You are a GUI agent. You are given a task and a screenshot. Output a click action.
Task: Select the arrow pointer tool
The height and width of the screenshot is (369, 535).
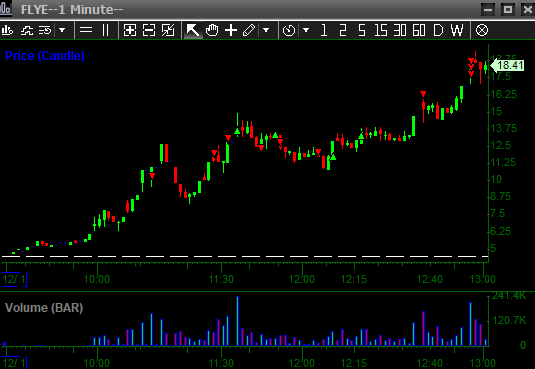click(193, 30)
